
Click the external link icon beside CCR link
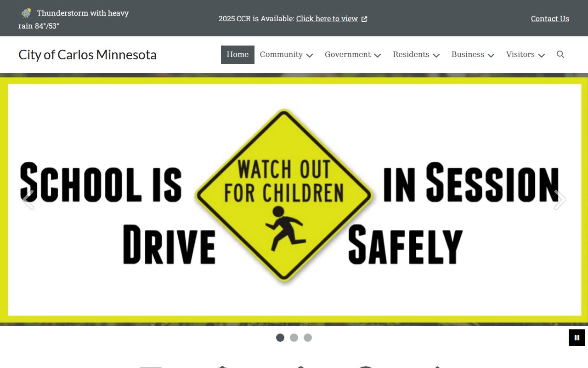point(364,19)
